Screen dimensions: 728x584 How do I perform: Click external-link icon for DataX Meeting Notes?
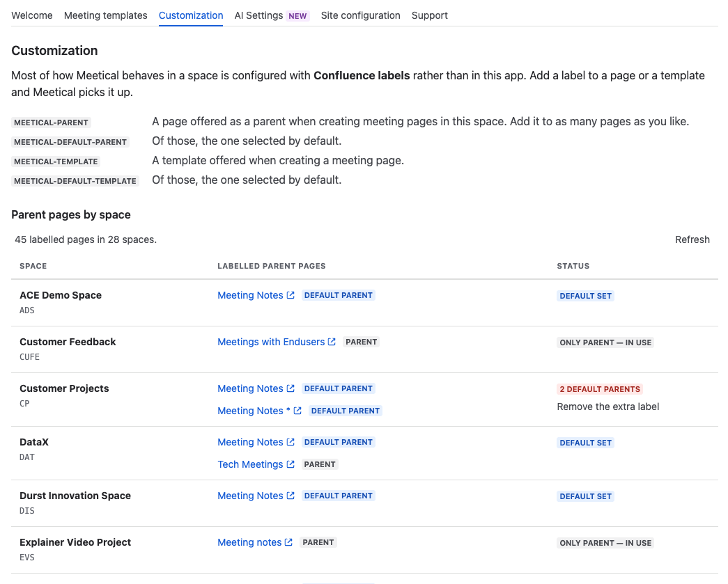[291, 442]
